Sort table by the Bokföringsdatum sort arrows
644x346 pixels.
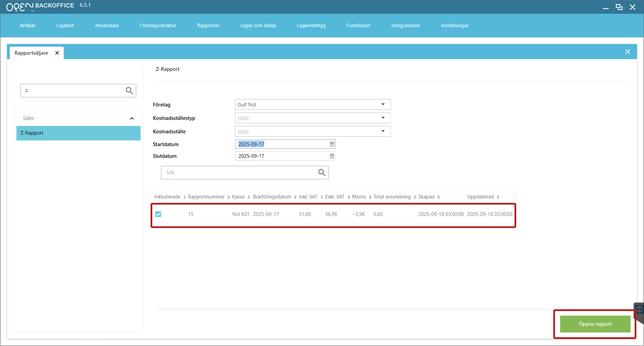click(x=295, y=197)
